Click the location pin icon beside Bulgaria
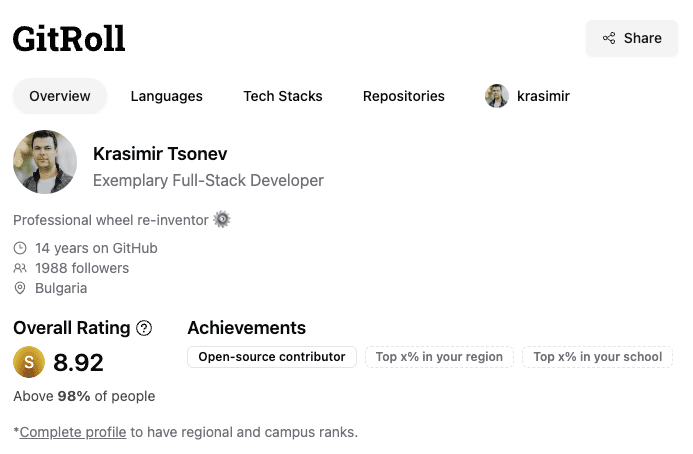 (20, 288)
